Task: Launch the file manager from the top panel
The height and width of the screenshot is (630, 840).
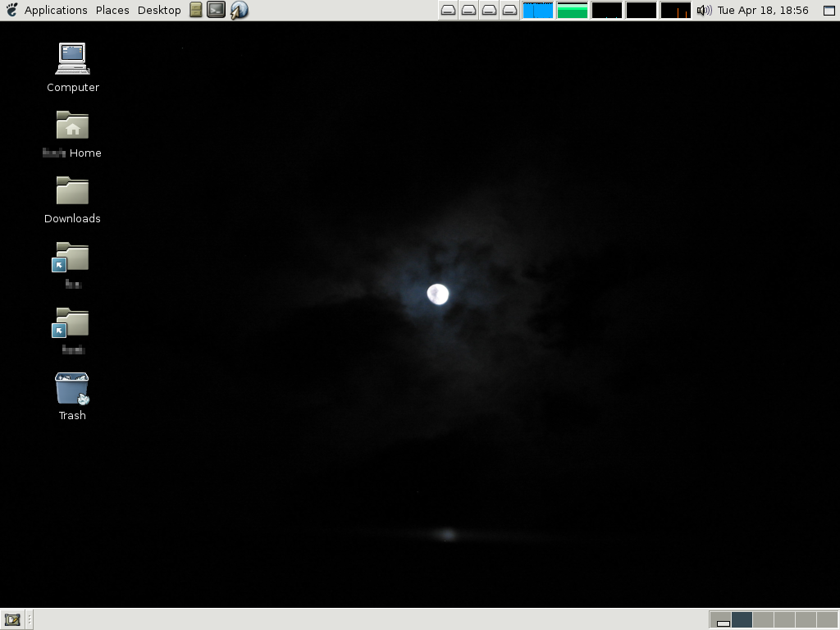Action: (196, 10)
